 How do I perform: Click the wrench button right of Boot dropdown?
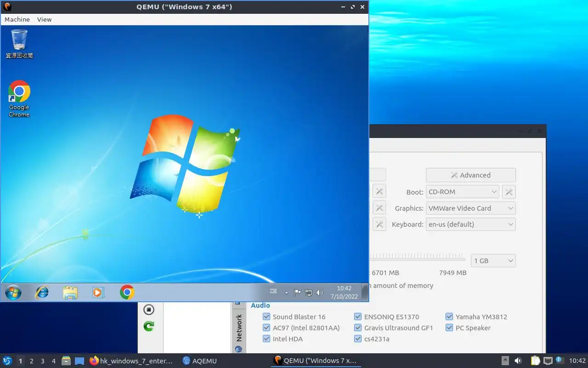509,192
